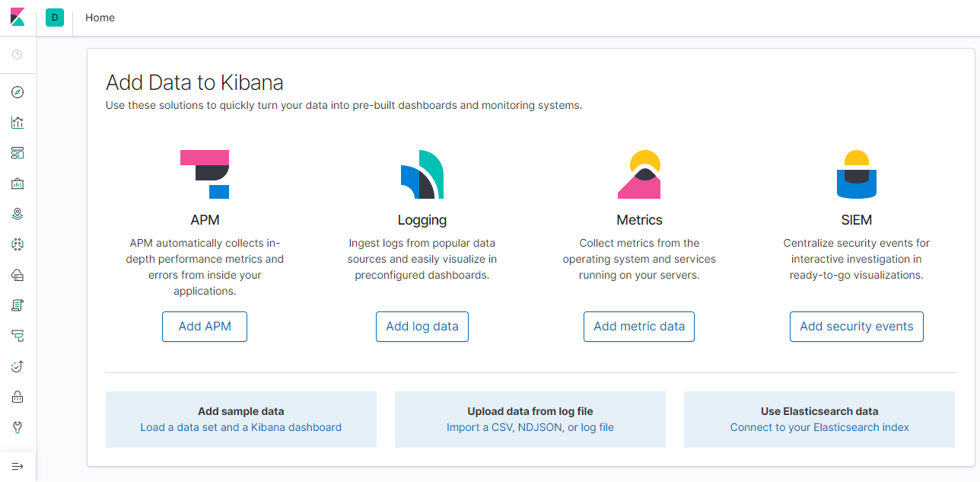The height and width of the screenshot is (482, 980).
Task: Open Dev Tools wrench icon
Action: [17, 427]
